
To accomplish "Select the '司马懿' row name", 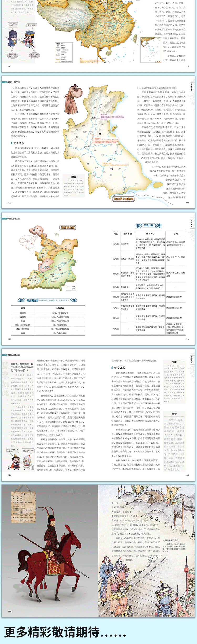I will click(116, 259).
